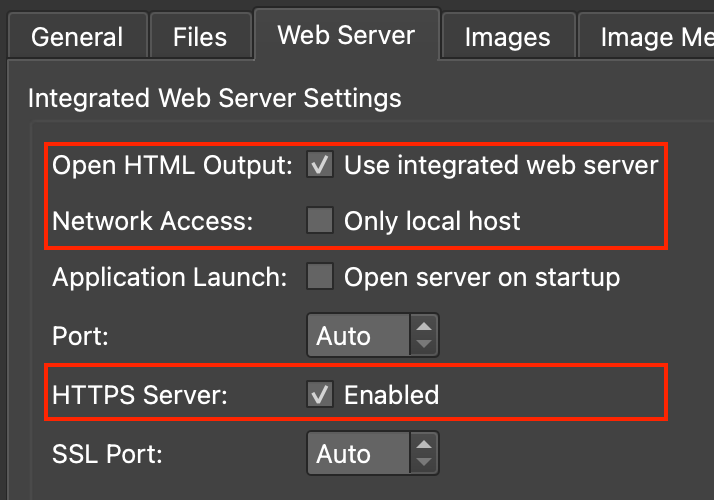The image size is (714, 500).
Task: Open the partially visible Image Me… tab
Action: pos(650,38)
